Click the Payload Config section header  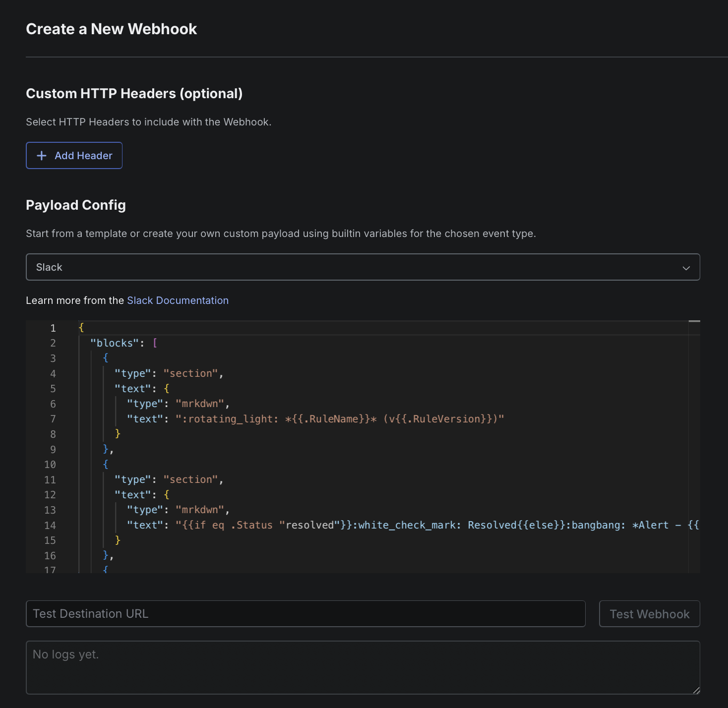coord(75,205)
